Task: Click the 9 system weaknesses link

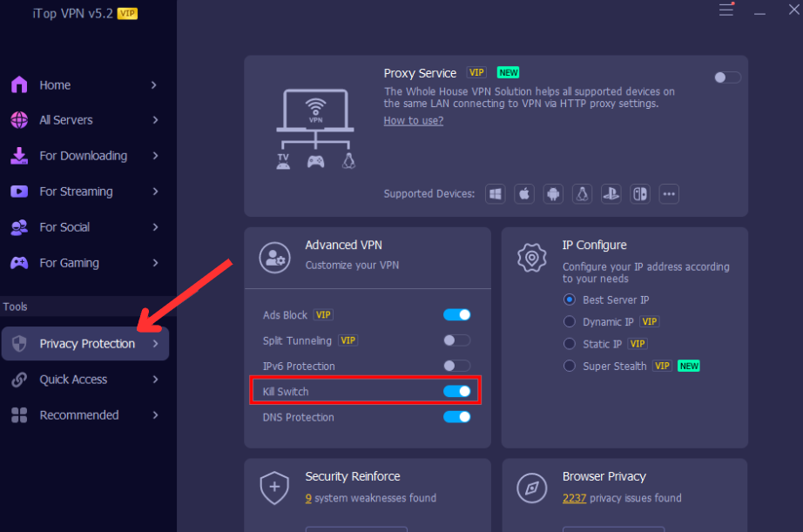Action: pos(308,498)
